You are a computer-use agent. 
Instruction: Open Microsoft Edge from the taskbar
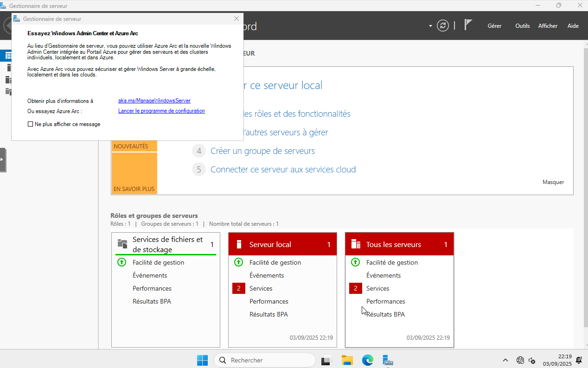368,360
